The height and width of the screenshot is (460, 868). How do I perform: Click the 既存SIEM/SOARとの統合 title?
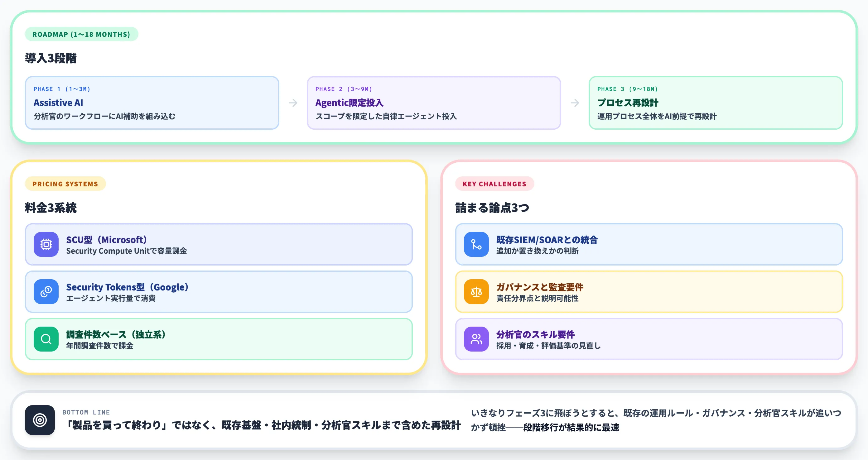[x=547, y=239]
